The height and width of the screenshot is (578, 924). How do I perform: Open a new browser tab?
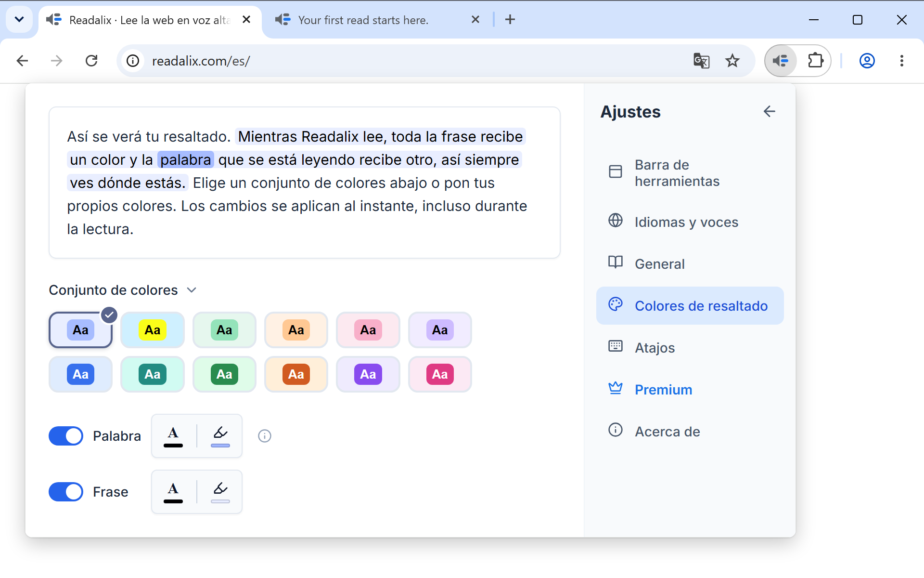[x=510, y=20]
